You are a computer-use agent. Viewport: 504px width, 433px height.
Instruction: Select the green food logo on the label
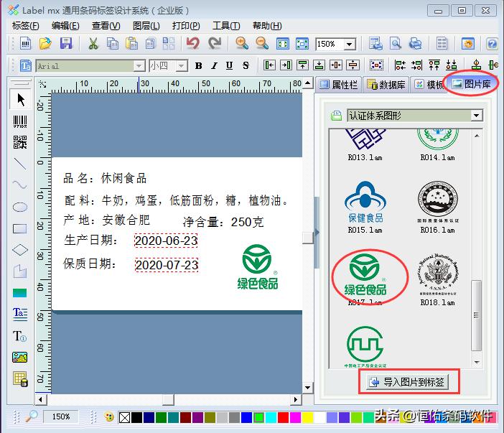257,267
